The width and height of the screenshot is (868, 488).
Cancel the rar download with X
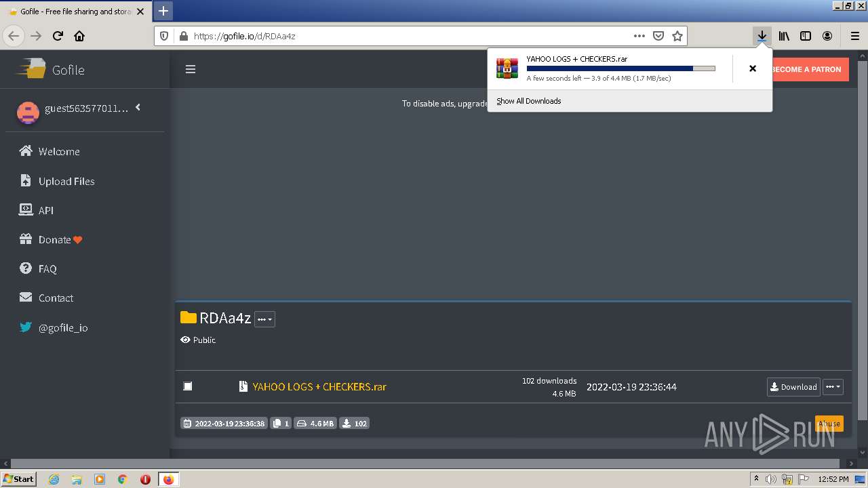[x=753, y=68]
